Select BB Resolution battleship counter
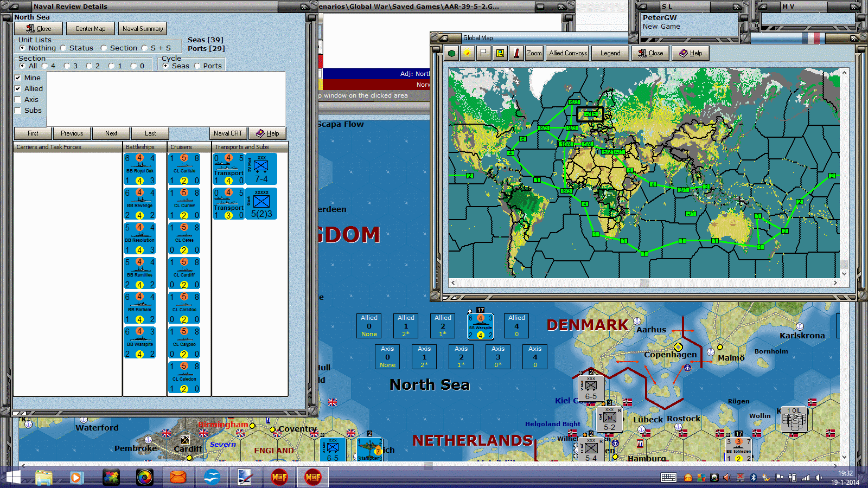The height and width of the screenshot is (488, 868). (140, 239)
